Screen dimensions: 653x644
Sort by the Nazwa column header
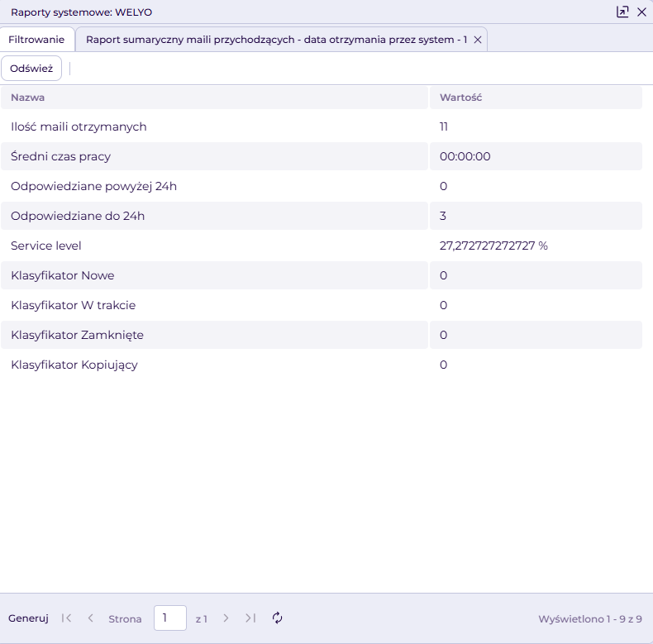click(x=214, y=98)
